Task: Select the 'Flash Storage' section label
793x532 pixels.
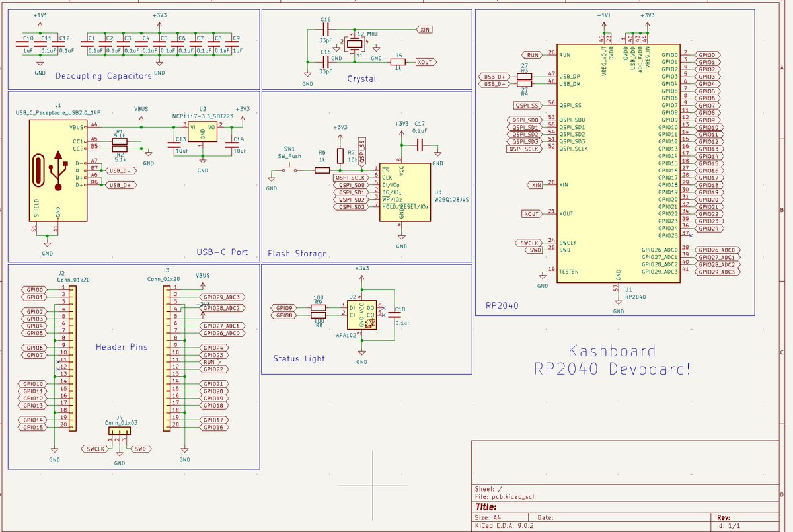Action: pos(297,254)
